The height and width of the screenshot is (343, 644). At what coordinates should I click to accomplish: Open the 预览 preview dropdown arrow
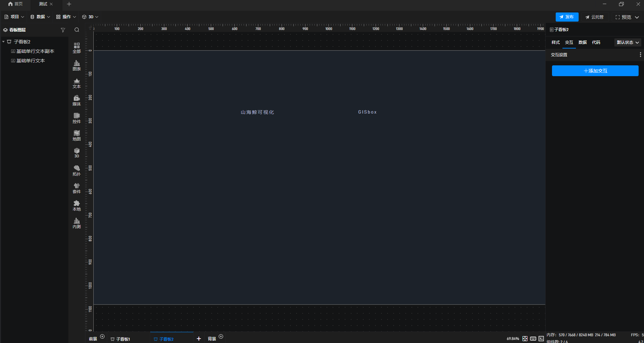click(x=637, y=17)
